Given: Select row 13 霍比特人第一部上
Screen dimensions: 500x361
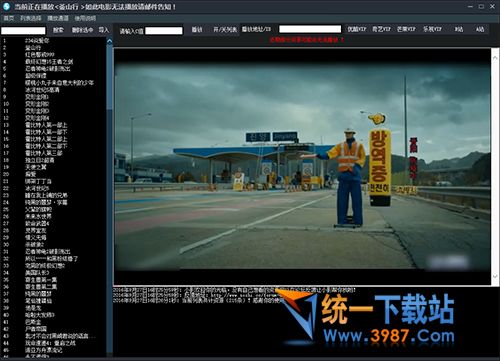Looking at the screenshot, I should [x=53, y=125].
